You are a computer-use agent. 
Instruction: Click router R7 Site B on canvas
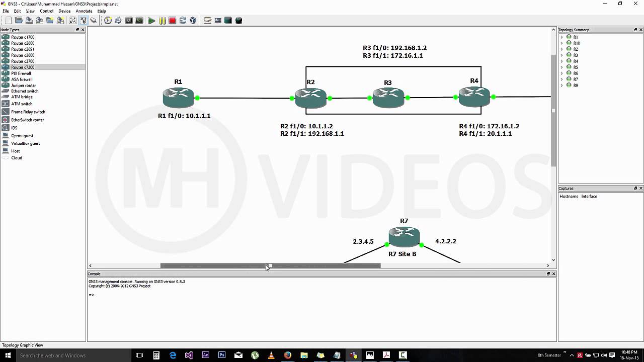tap(404, 237)
